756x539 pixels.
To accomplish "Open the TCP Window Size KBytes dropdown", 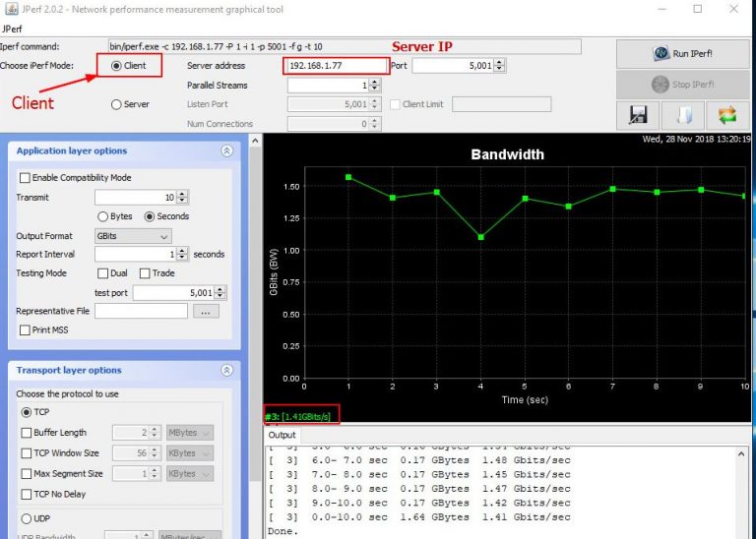I will pos(189,453).
